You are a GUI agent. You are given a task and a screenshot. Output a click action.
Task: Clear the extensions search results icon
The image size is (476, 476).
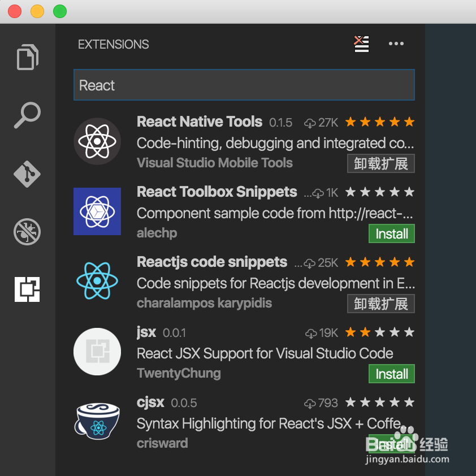[x=361, y=44]
